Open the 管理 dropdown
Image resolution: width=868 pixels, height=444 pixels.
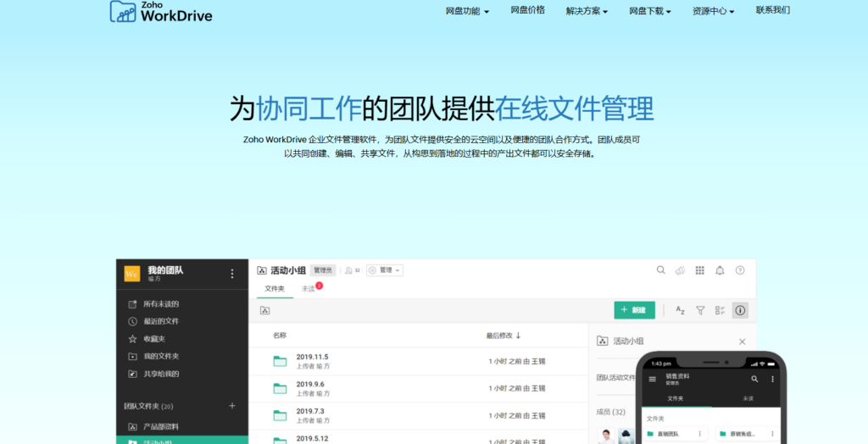[385, 270]
